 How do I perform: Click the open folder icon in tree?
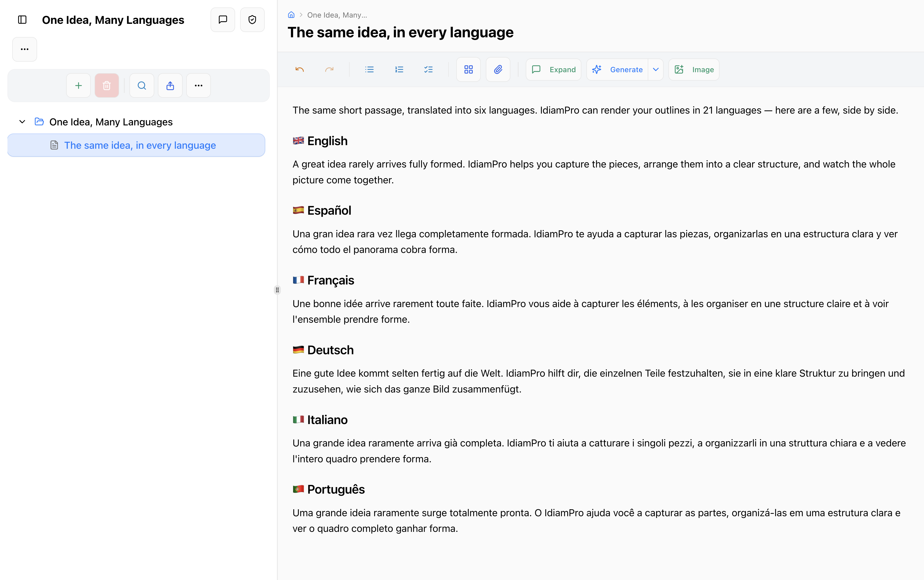39,122
